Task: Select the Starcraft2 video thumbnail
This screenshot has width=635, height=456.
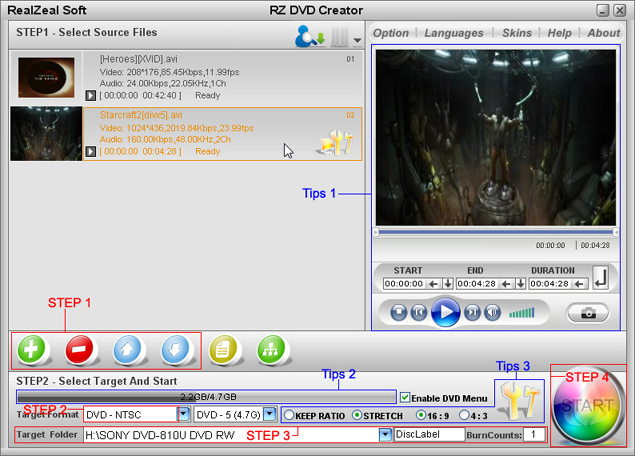Action: [x=46, y=134]
